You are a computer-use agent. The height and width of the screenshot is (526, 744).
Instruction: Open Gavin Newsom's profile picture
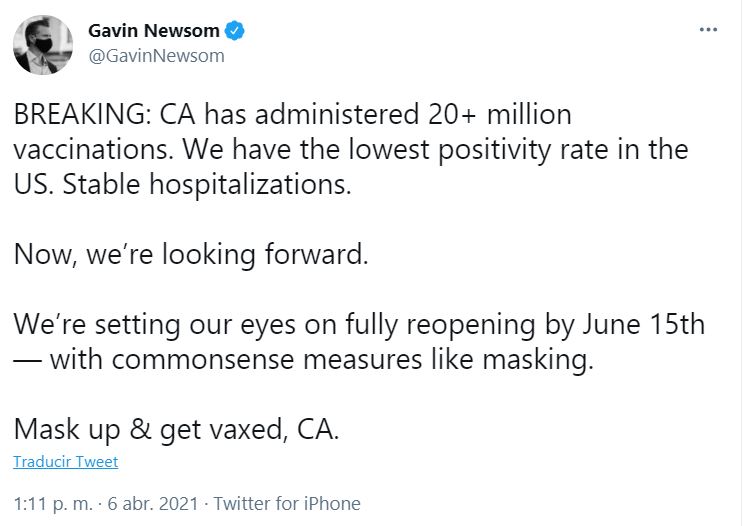click(40, 42)
